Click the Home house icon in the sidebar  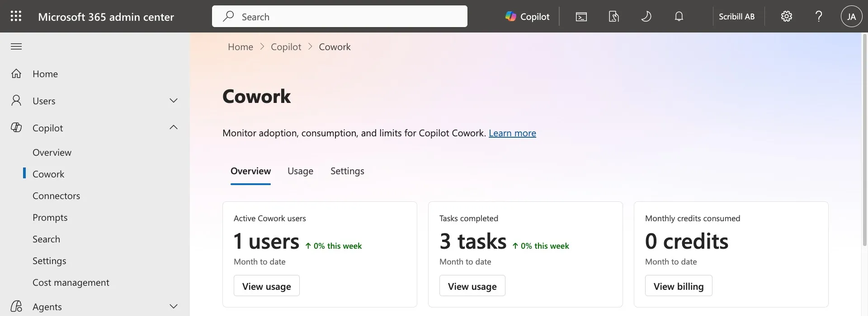click(x=16, y=74)
